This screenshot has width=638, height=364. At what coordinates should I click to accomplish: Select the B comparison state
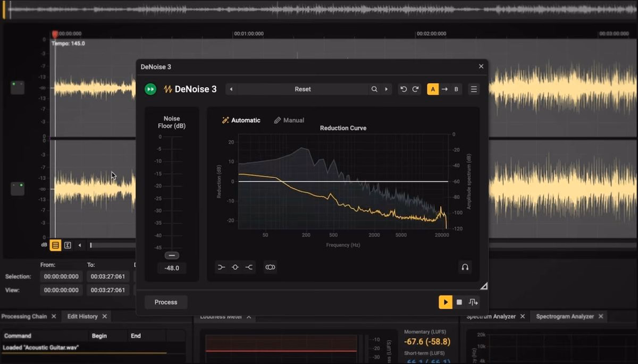456,89
